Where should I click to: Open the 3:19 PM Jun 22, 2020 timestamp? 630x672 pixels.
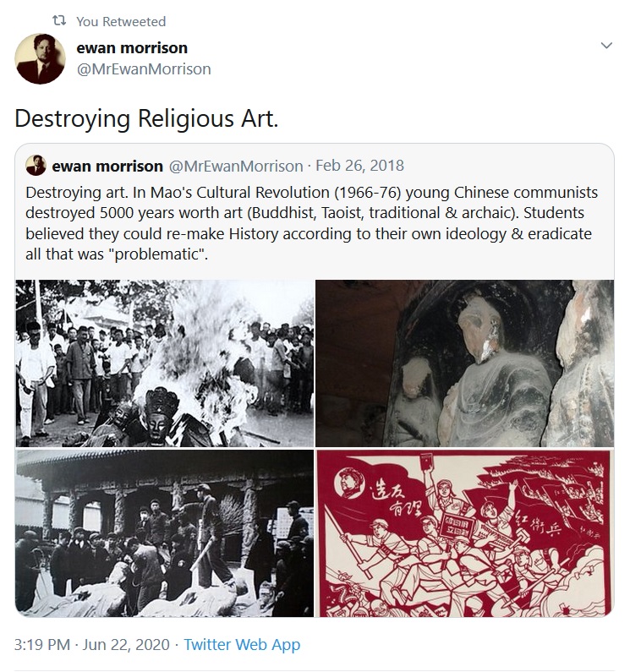tap(92, 645)
